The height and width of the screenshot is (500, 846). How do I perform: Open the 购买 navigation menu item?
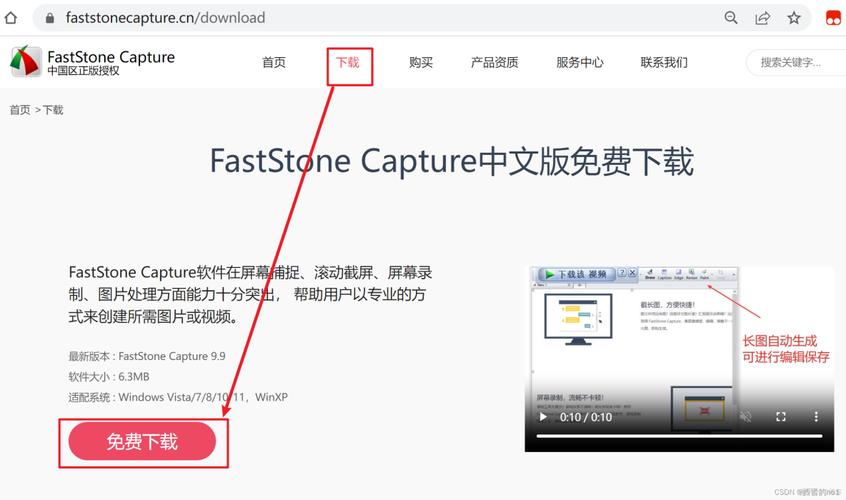(421, 63)
